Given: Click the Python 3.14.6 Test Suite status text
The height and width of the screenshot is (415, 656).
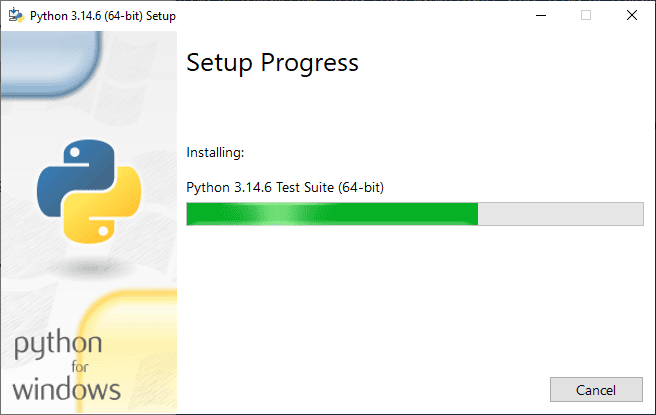Looking at the screenshot, I should [x=285, y=187].
